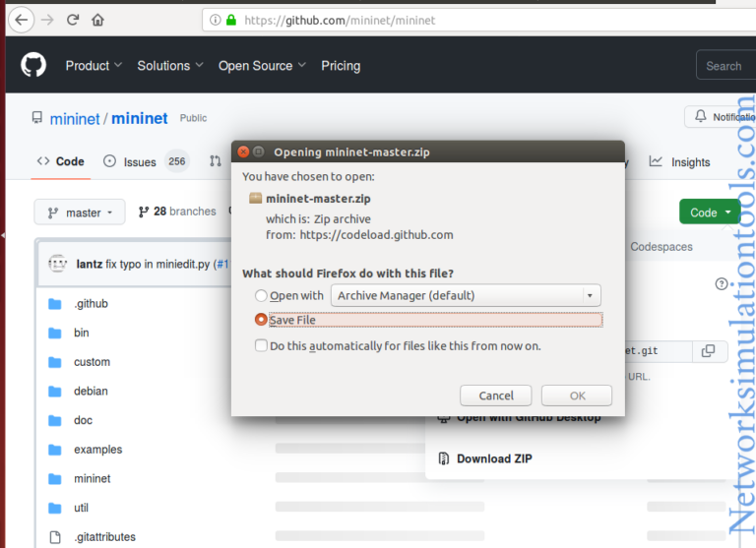Expand the Product navigation menu
The width and height of the screenshot is (756, 548).
coord(94,66)
